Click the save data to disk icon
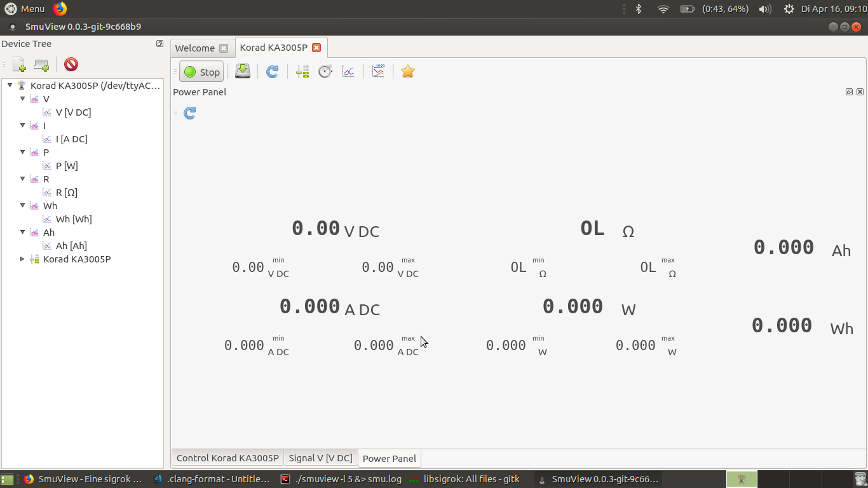The height and width of the screenshot is (488, 868). 243,71
